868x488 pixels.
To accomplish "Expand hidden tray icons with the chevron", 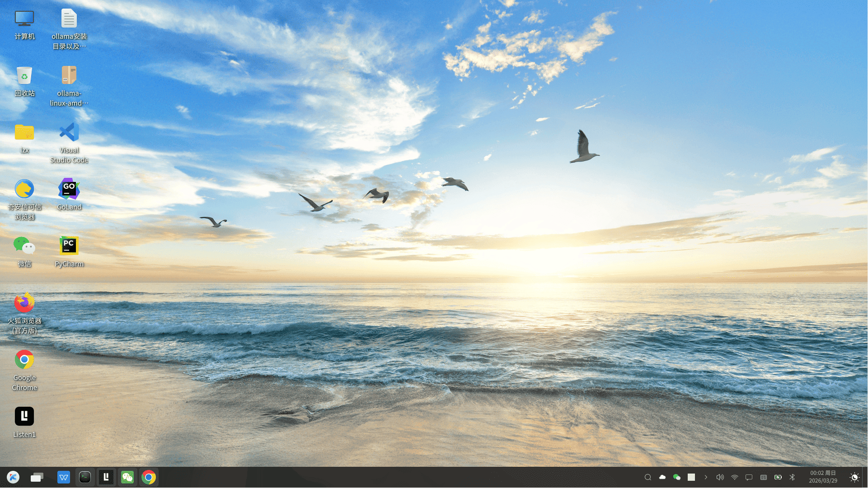I will click(706, 477).
